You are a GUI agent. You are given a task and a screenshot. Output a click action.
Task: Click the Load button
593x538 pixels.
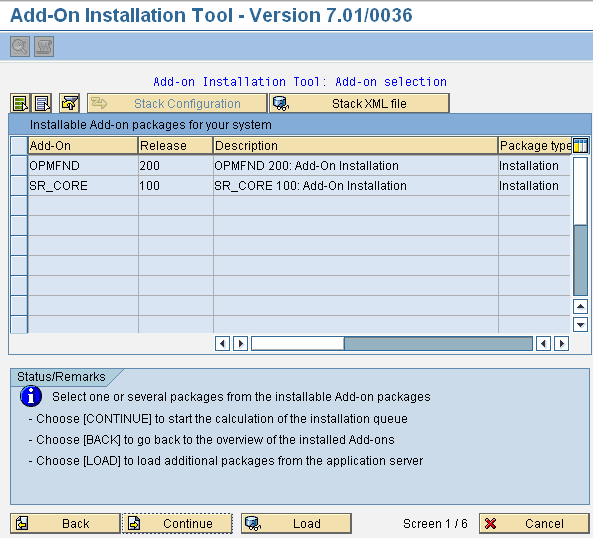coord(296,523)
